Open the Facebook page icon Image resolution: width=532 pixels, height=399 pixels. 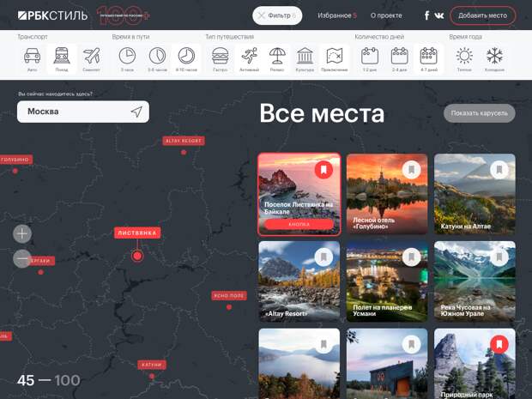[x=426, y=15]
